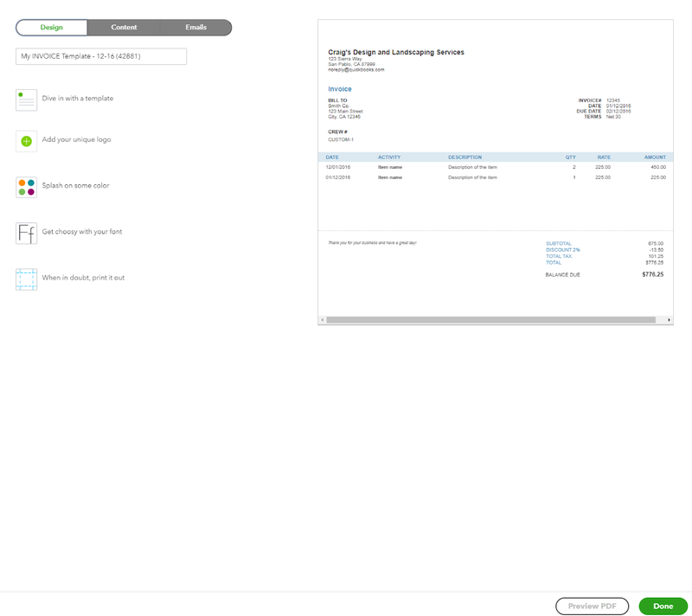The height and width of the screenshot is (616, 692).
Task: Click the template page icon
Action: [x=27, y=100]
